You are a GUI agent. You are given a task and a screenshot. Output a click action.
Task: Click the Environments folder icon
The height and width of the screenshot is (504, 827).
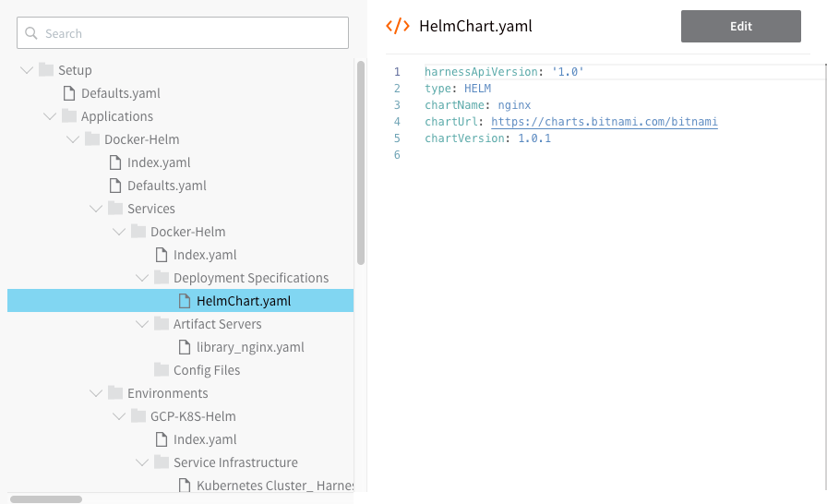click(x=115, y=392)
